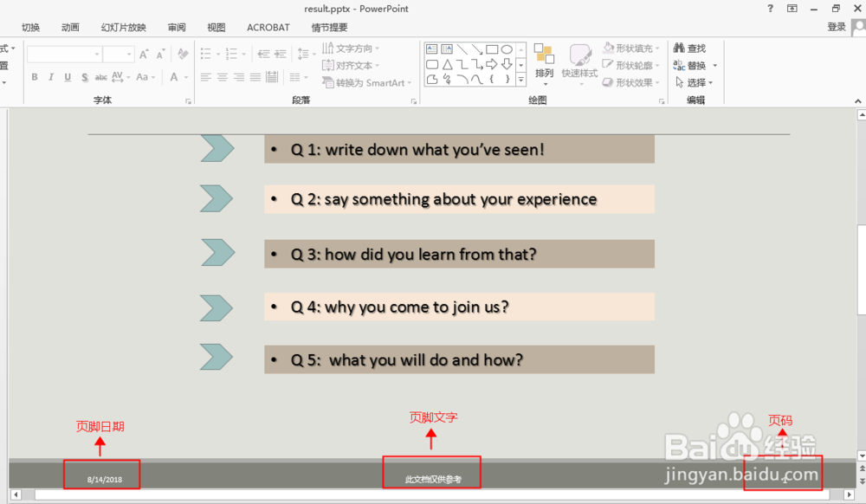The image size is (866, 504).
Task: Open the Select (选择) dropdown
Action: tap(695, 82)
